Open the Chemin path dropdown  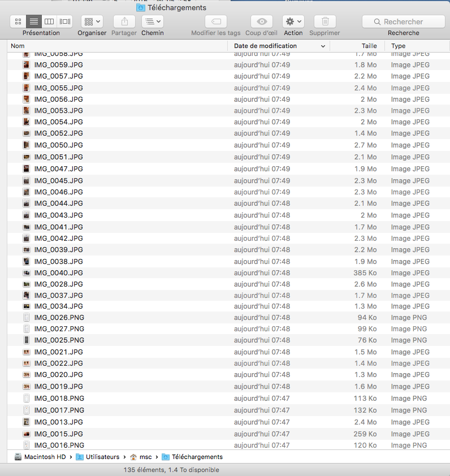(x=152, y=21)
